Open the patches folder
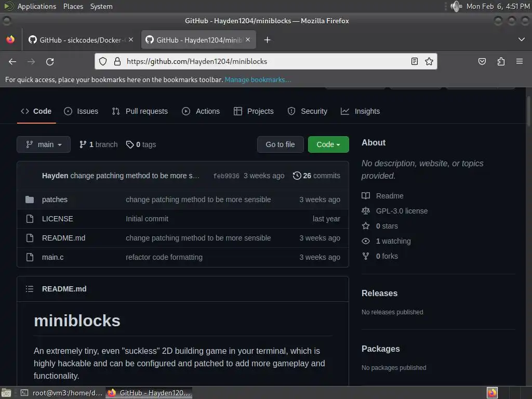The width and height of the screenshot is (532, 399). click(55, 199)
